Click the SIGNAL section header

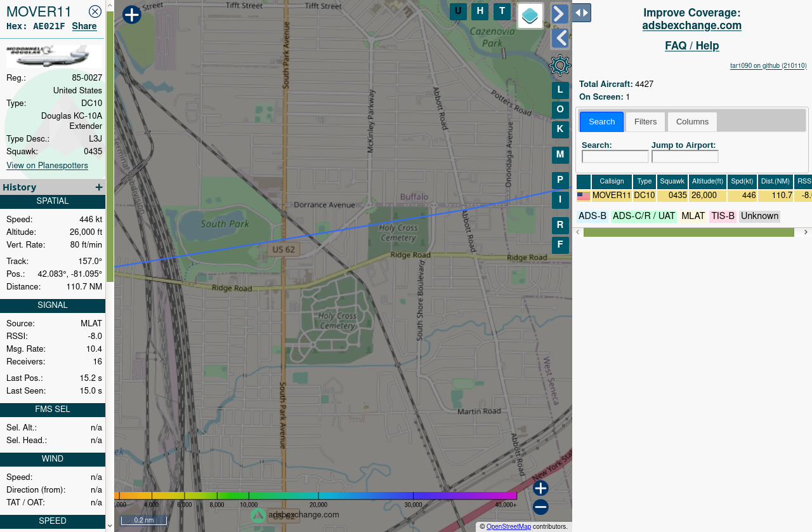(x=53, y=305)
